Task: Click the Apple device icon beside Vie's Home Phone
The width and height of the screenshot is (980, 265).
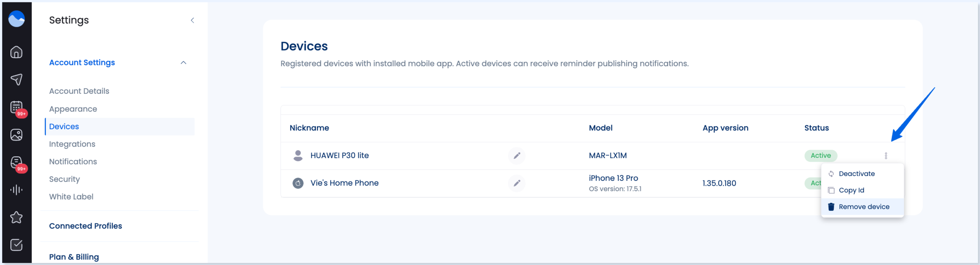Action: pyautogui.click(x=298, y=183)
